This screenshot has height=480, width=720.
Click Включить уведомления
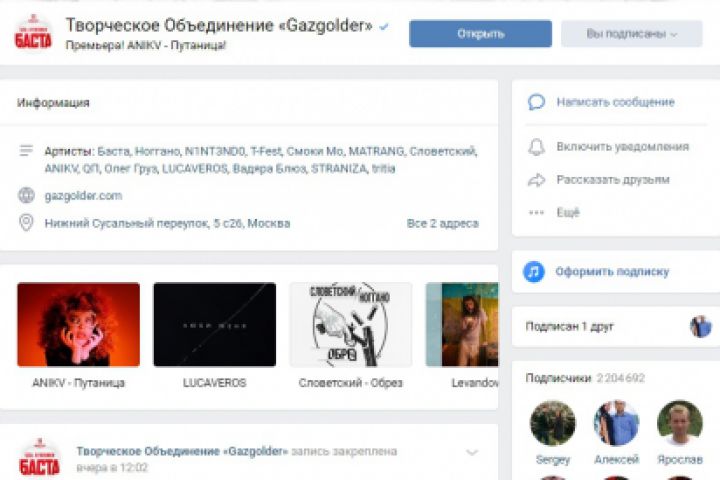tap(623, 147)
